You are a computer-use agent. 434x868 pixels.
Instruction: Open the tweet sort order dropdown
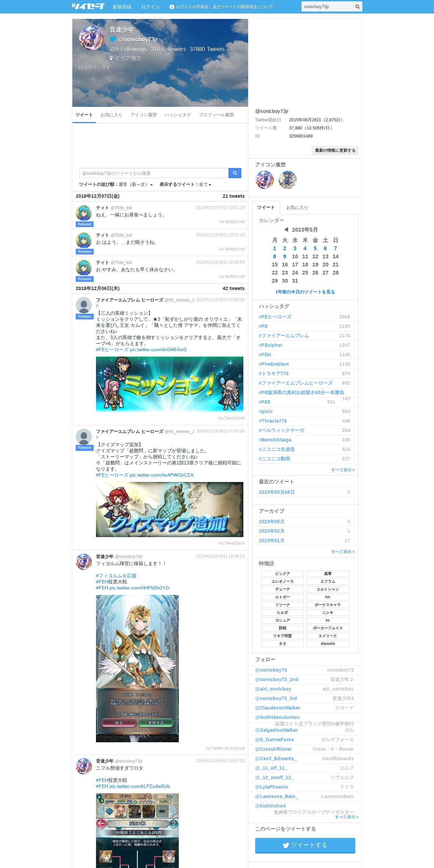136,185
